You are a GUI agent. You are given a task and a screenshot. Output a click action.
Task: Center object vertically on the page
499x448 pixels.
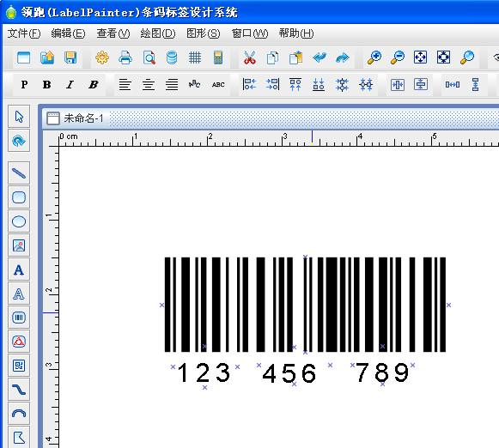coord(421,85)
